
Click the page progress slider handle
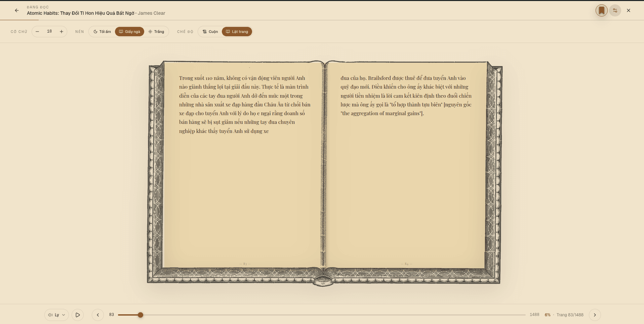[x=140, y=315]
